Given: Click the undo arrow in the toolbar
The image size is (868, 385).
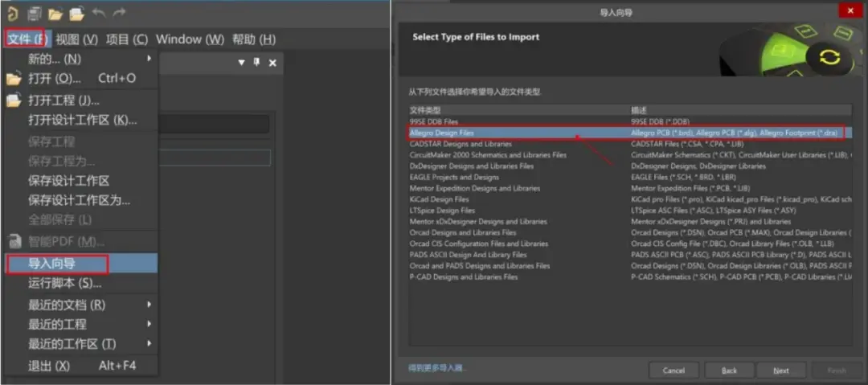Looking at the screenshot, I should 99,13.
